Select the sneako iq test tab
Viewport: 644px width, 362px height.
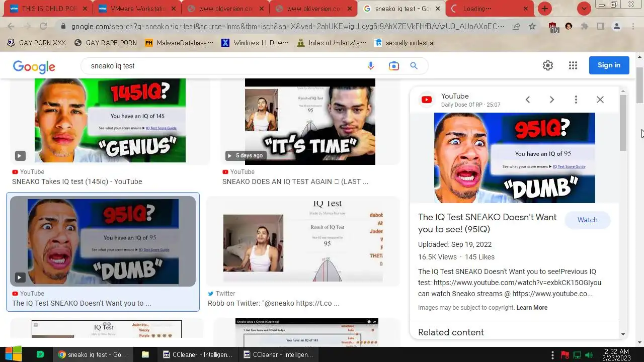pyautogui.click(x=403, y=9)
